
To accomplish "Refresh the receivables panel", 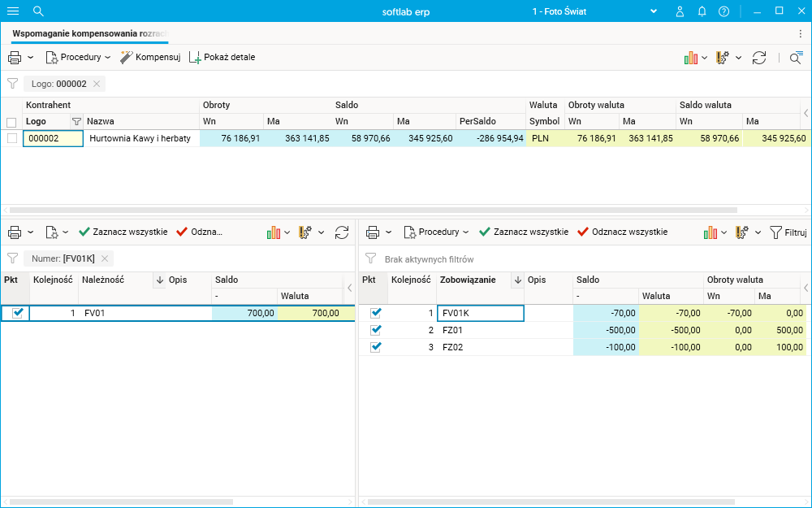I will (x=342, y=232).
